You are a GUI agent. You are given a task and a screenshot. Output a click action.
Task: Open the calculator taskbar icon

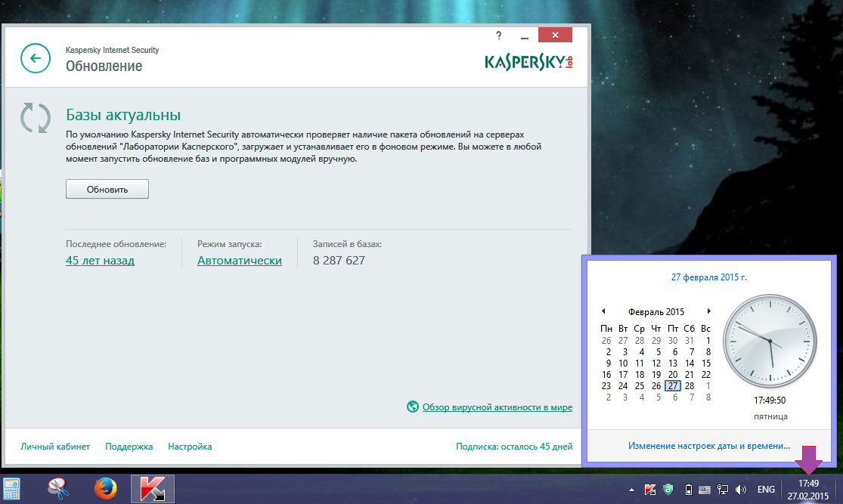[11, 489]
